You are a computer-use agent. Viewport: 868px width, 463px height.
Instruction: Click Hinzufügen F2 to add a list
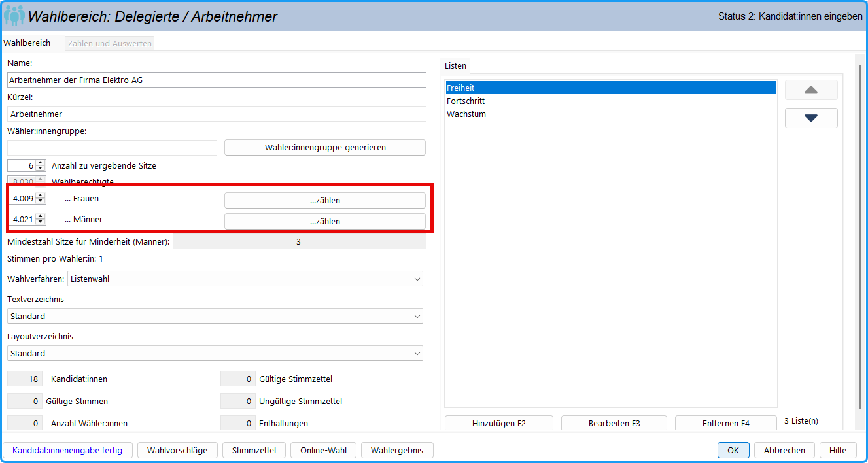coord(499,423)
